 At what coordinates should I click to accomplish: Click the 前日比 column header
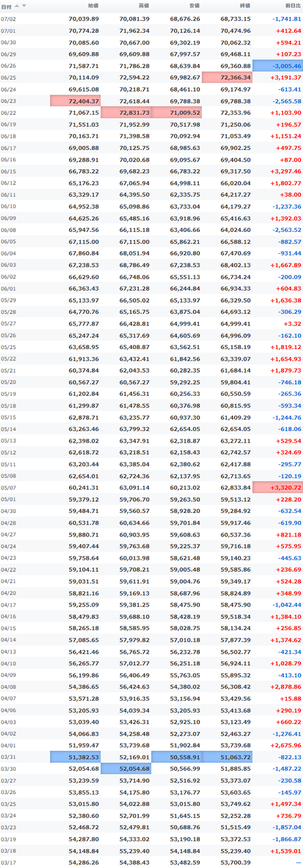(x=291, y=6)
